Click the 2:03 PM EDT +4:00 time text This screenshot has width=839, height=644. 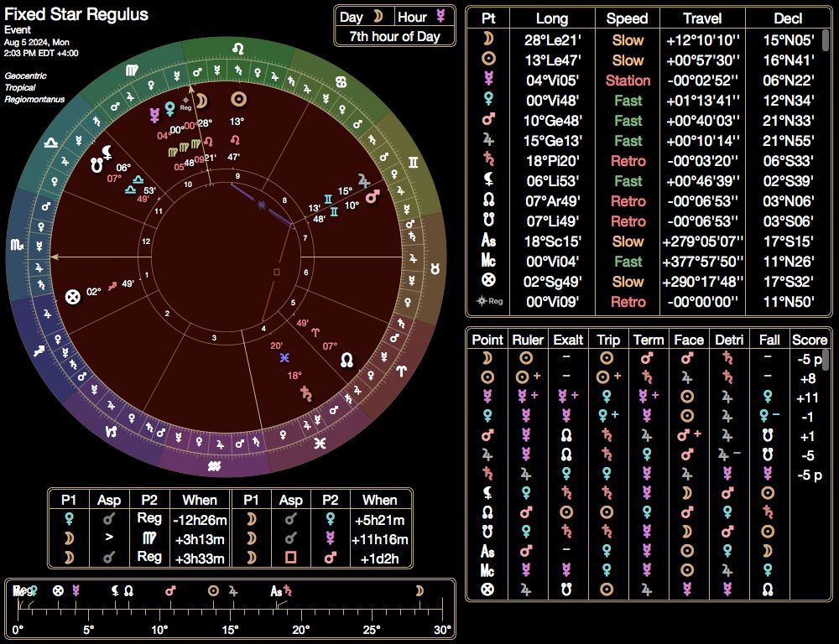pyautogui.click(x=41, y=53)
